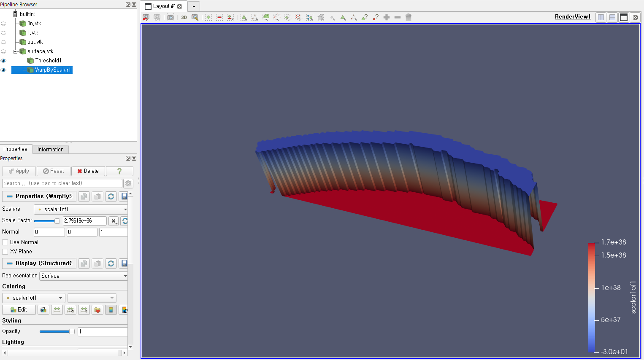Screen dimensions: 644x360
Task: Select points through frustum tool
Action: tap(277, 17)
